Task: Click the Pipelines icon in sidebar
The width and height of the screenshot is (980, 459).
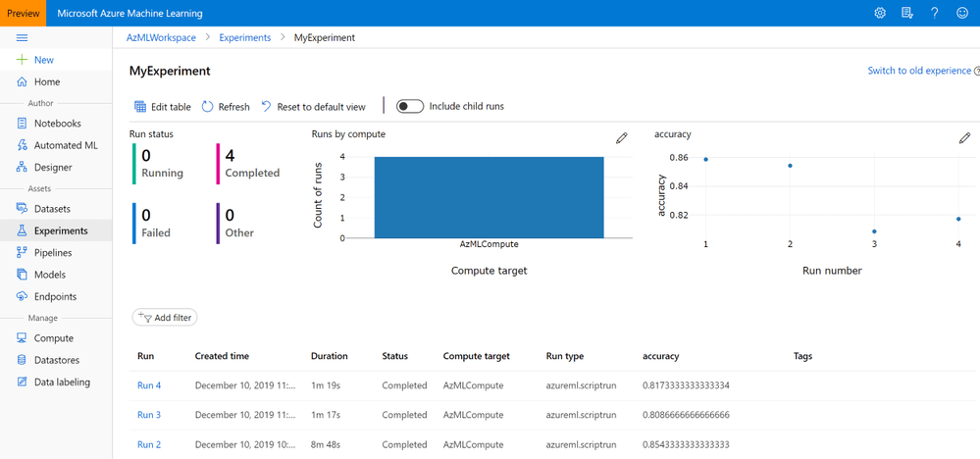Action: pos(22,253)
